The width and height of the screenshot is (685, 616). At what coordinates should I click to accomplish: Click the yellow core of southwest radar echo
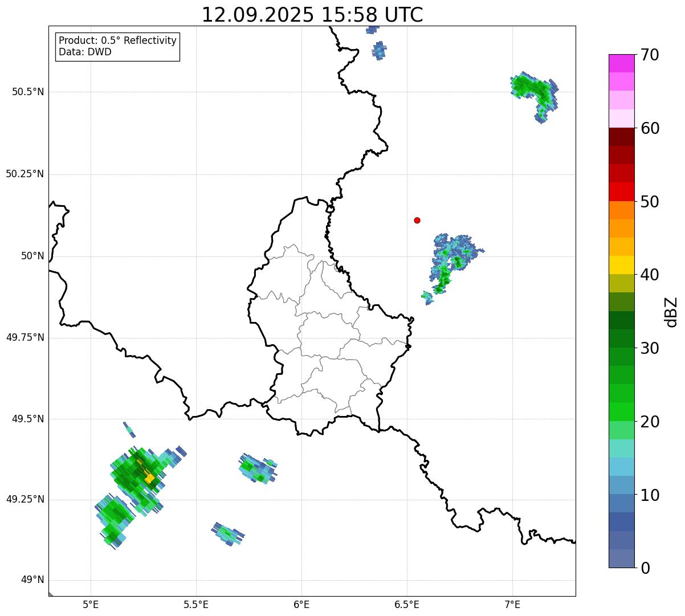(x=150, y=478)
